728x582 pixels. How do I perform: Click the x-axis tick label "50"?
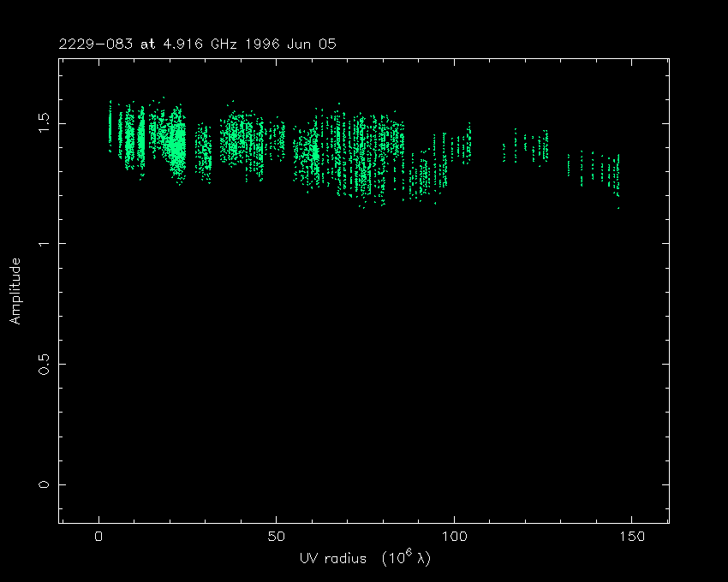pos(277,537)
